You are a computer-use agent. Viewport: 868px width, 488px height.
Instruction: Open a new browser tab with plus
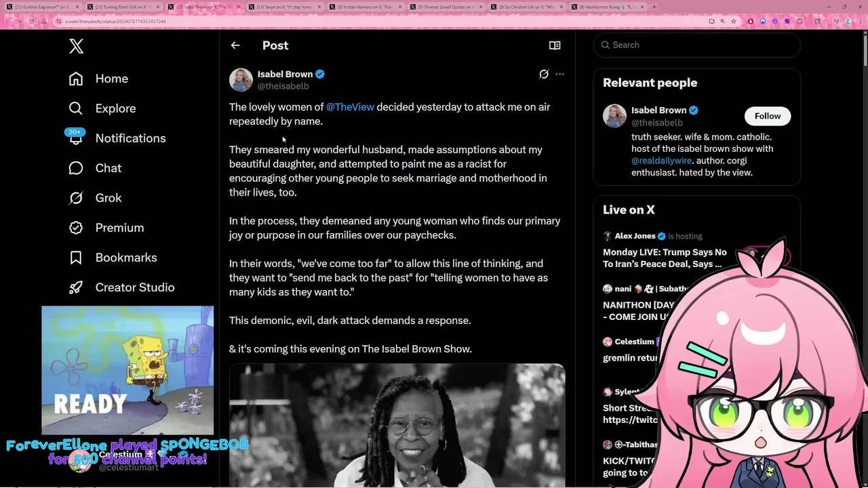pyautogui.click(x=654, y=7)
